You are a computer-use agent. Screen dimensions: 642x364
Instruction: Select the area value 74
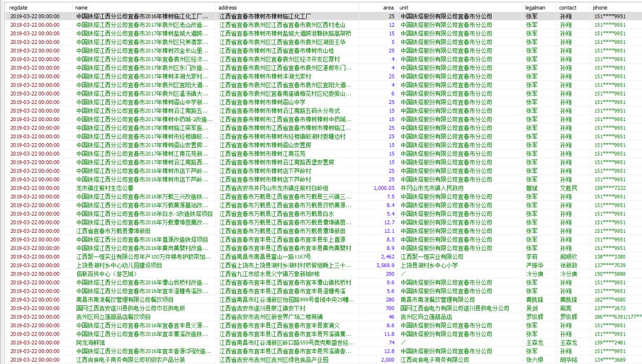pyautogui.click(x=391, y=343)
